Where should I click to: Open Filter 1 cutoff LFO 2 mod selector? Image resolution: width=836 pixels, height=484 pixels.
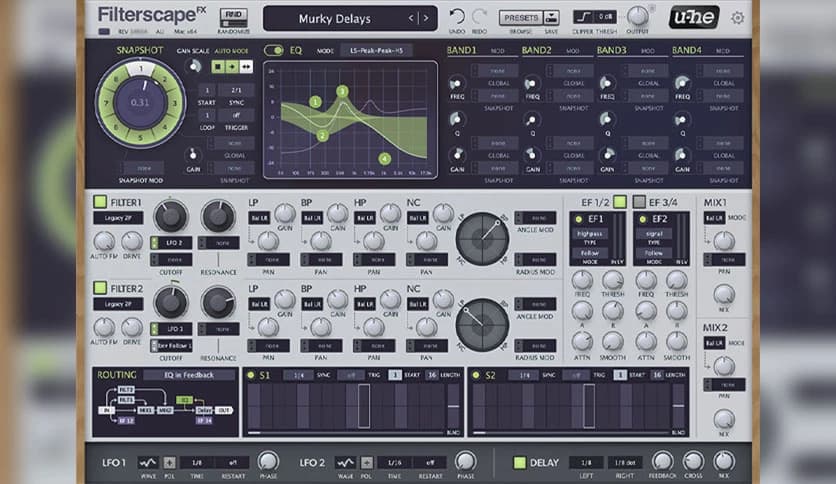171,243
